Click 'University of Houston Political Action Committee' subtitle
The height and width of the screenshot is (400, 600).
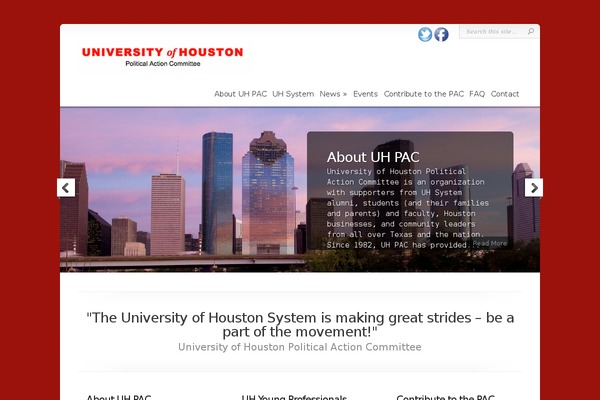point(300,347)
